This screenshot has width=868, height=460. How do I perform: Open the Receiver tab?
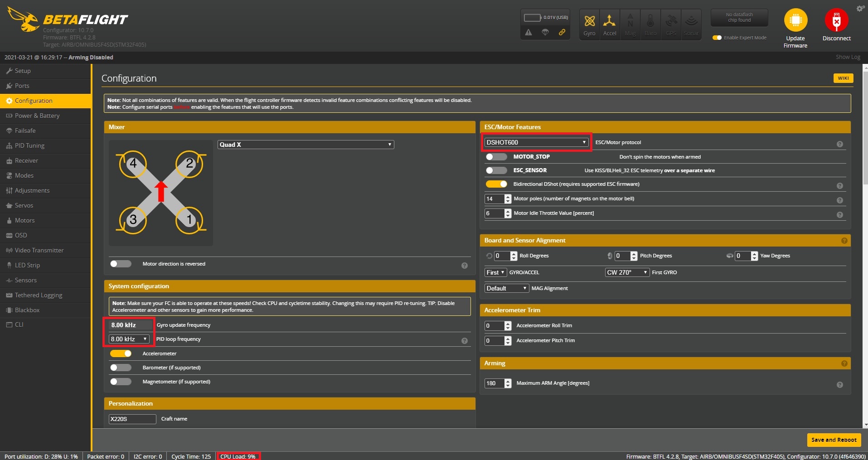click(x=45, y=160)
